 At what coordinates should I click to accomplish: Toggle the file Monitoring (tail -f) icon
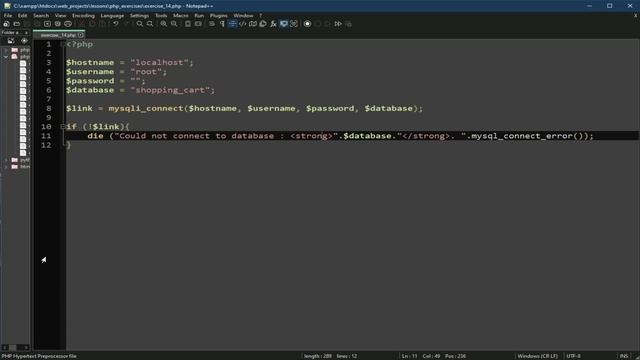click(x=293, y=24)
